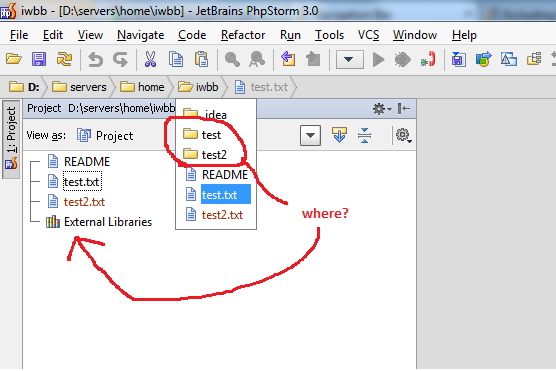Click the D: breadcrumb in navigation bar

[24, 87]
